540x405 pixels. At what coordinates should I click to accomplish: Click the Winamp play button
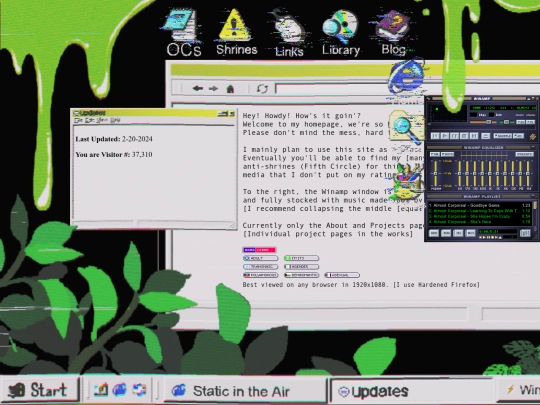445,136
